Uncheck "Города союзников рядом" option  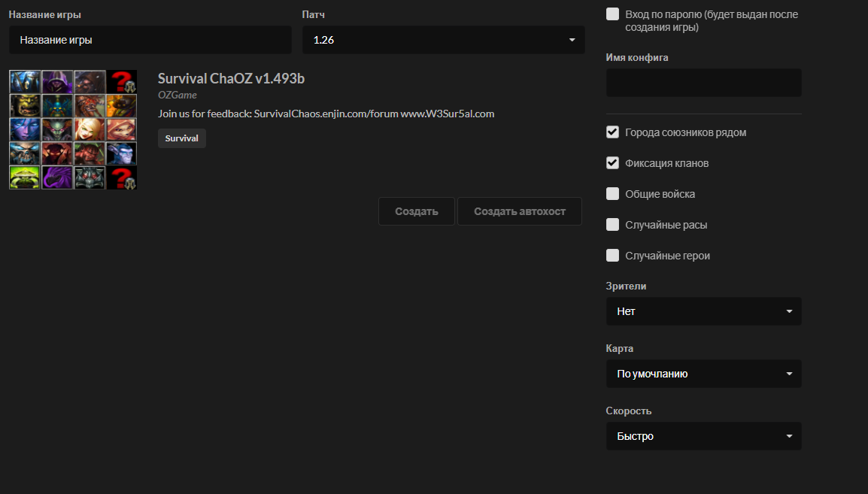[x=612, y=132]
